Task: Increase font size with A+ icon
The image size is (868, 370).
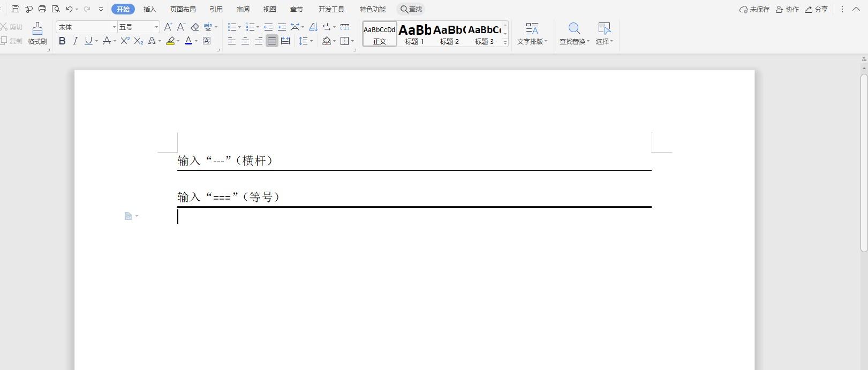Action: click(168, 27)
